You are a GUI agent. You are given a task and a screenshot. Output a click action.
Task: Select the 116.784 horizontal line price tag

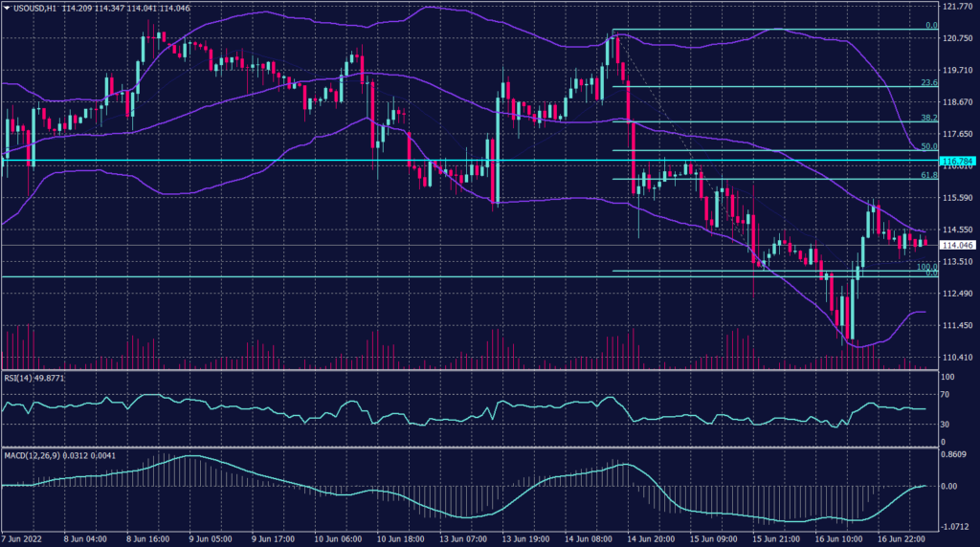(957, 160)
